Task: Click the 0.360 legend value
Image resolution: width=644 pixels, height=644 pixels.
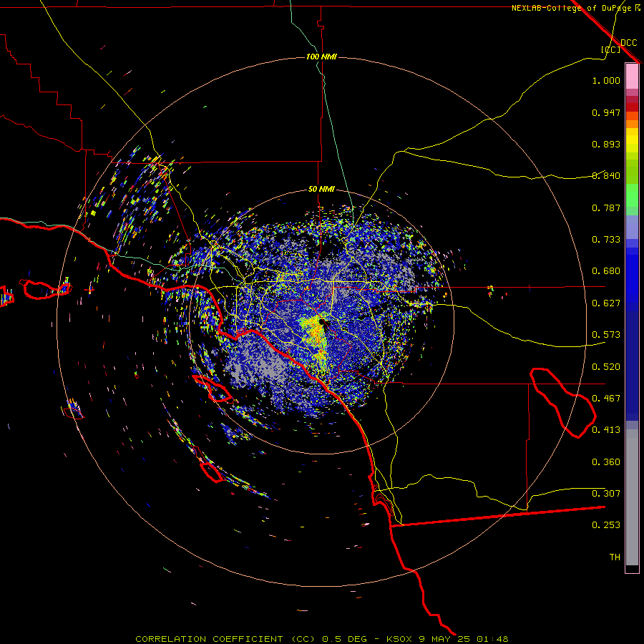Action: 606,462
